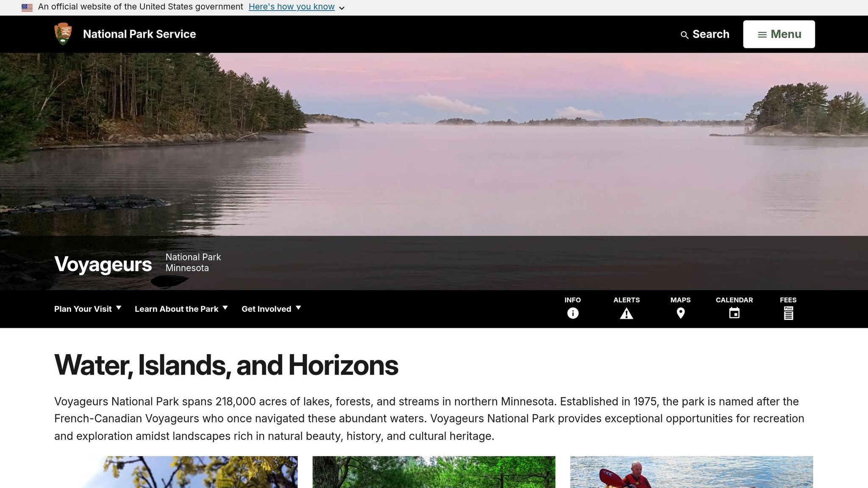Click the Voyageurs park title
Image resolution: width=868 pixels, height=488 pixels.
(x=103, y=264)
